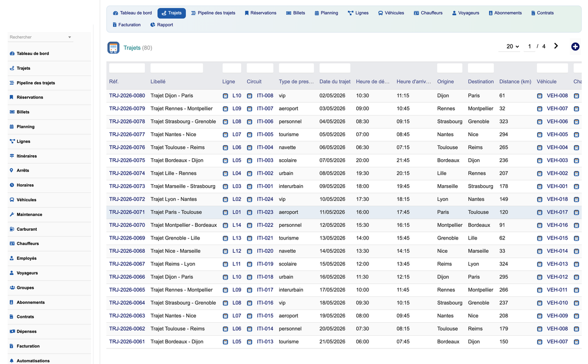Click the Date du trajet filter input
This screenshot has width=588, height=364.
coord(335,68)
